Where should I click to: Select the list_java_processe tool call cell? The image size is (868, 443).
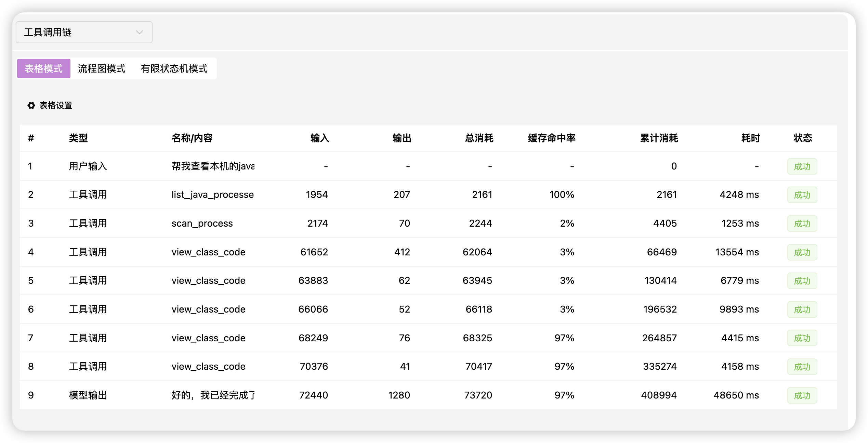[x=212, y=194]
